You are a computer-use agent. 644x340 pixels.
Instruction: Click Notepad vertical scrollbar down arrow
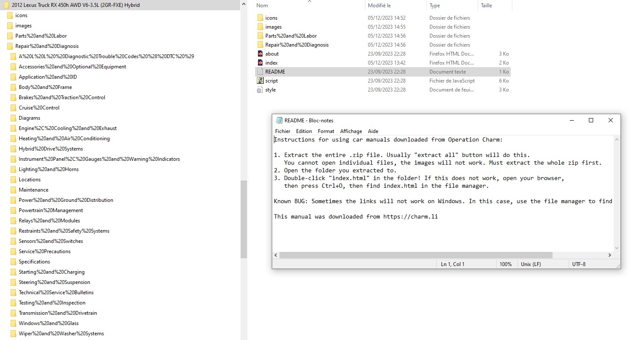tap(617, 248)
